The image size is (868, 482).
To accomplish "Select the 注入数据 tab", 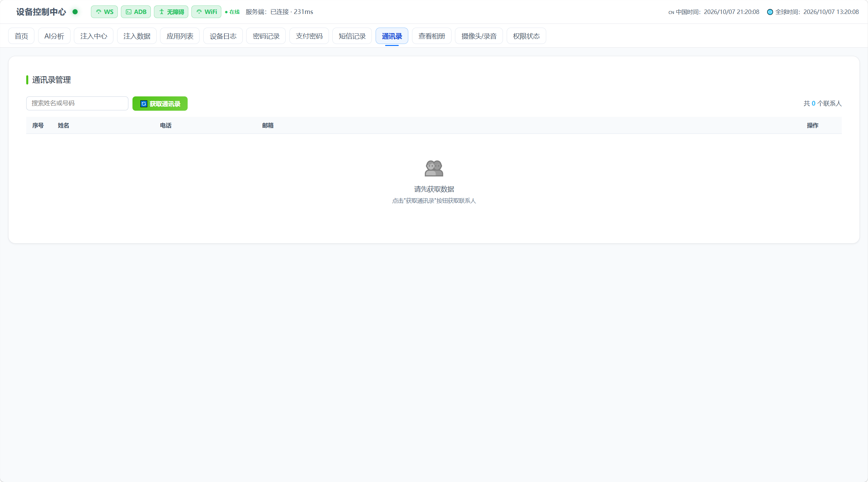I will (137, 36).
